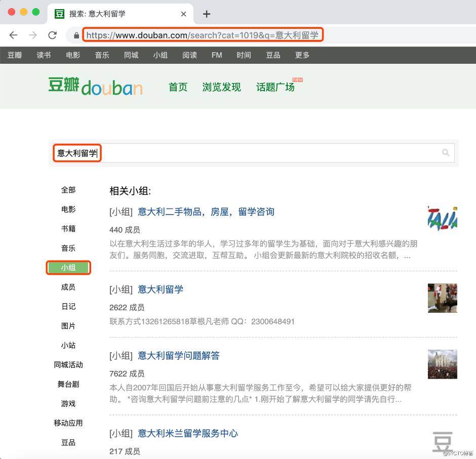Select the highlighted 小组 sidebar category
This screenshot has width=476, height=459.
pyautogui.click(x=68, y=268)
